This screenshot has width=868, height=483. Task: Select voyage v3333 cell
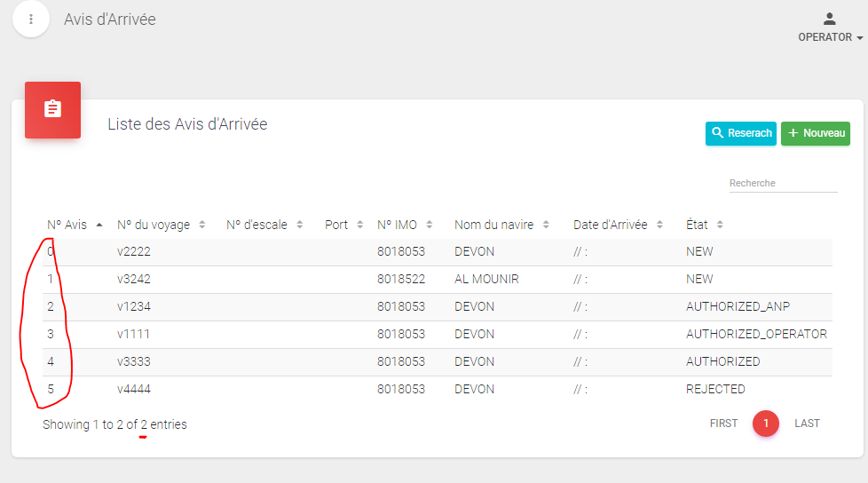pos(134,361)
